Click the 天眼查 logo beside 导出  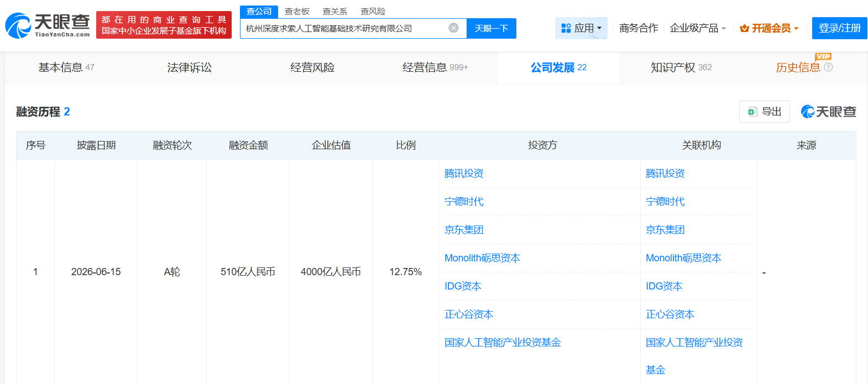pyautogui.click(x=828, y=112)
